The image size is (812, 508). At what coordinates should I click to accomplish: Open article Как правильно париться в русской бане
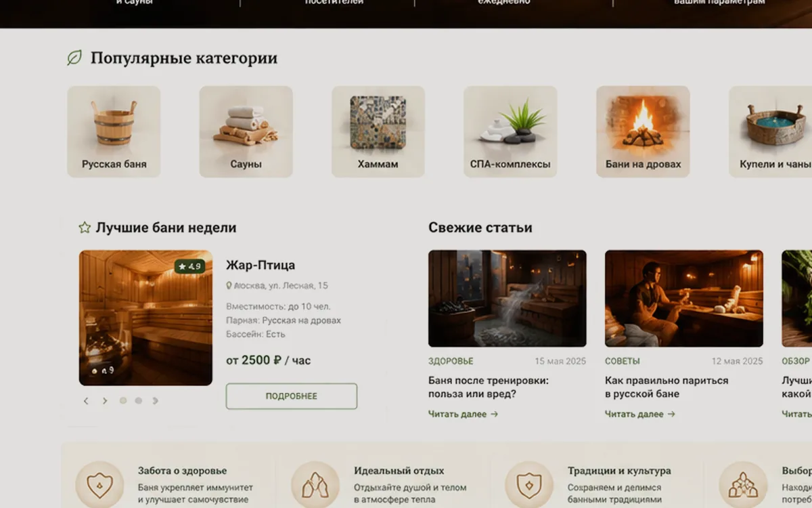click(667, 387)
